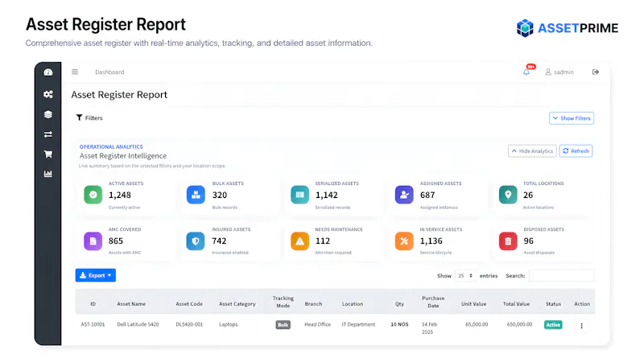Click the Insured Assets shield icon
Image resolution: width=644 pixels, height=362 pixels.
(196, 241)
